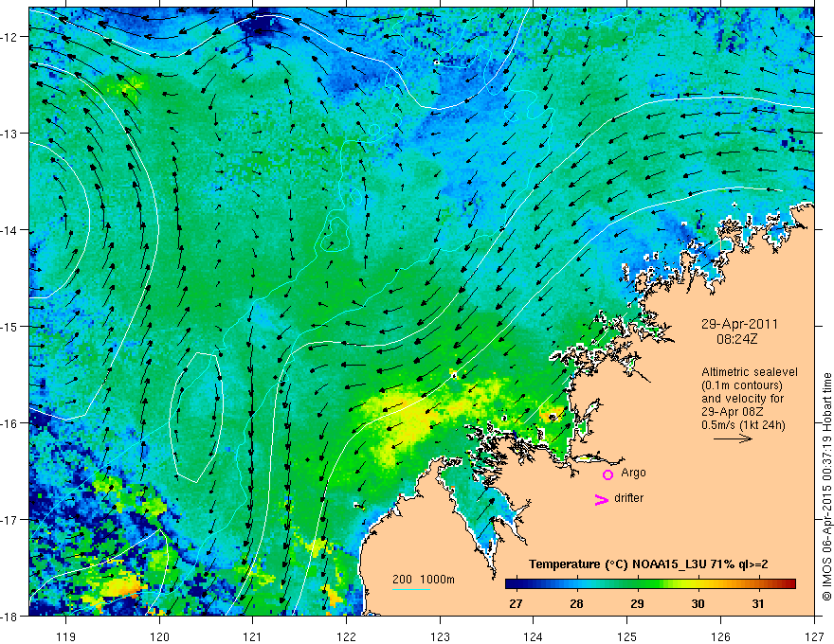The image size is (834, 644).
Task: Click the vertical IMOS copyright timestamp text
Action: tap(826, 488)
